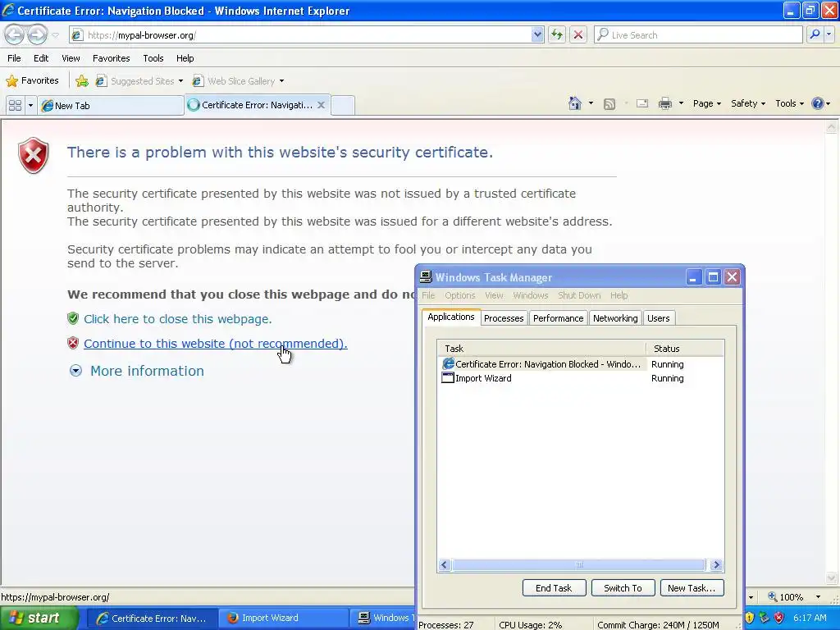The height and width of the screenshot is (630, 840).
Task: Open the command bar Tools dropdown
Action: 790,103
